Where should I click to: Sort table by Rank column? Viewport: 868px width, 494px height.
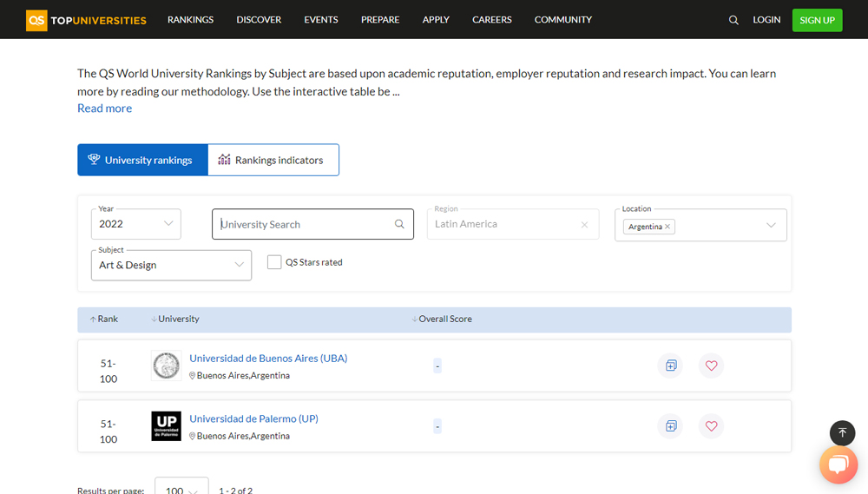[104, 319]
